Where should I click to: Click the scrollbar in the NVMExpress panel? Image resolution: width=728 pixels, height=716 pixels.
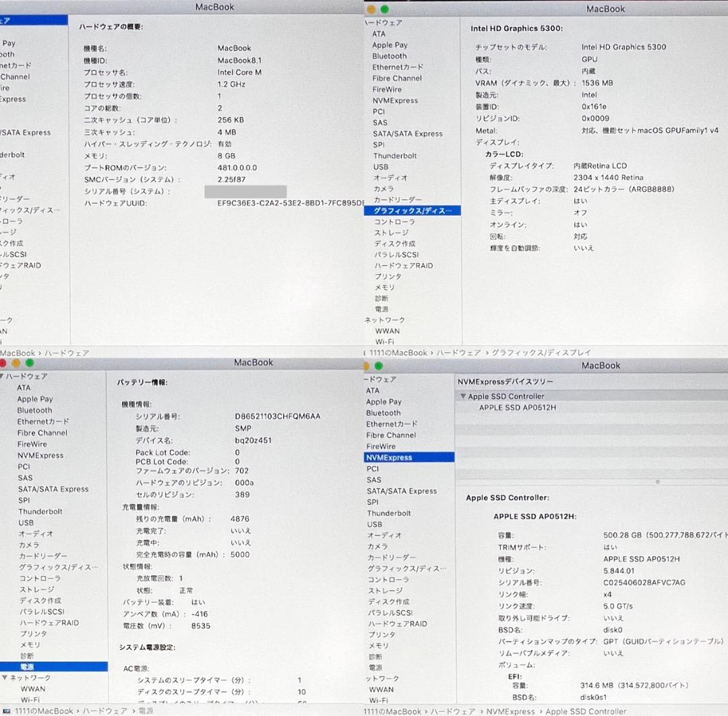[x=657, y=482]
